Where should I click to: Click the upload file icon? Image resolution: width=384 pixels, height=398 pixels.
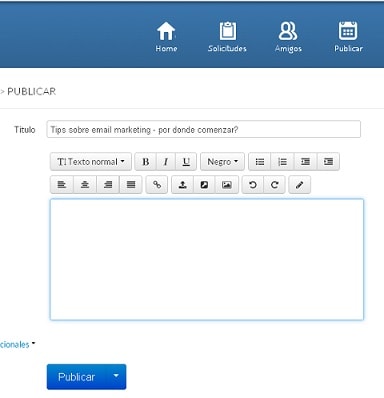[x=182, y=185]
